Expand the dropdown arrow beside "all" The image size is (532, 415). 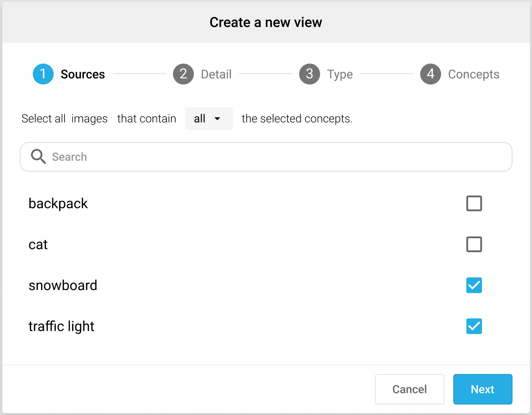point(217,119)
